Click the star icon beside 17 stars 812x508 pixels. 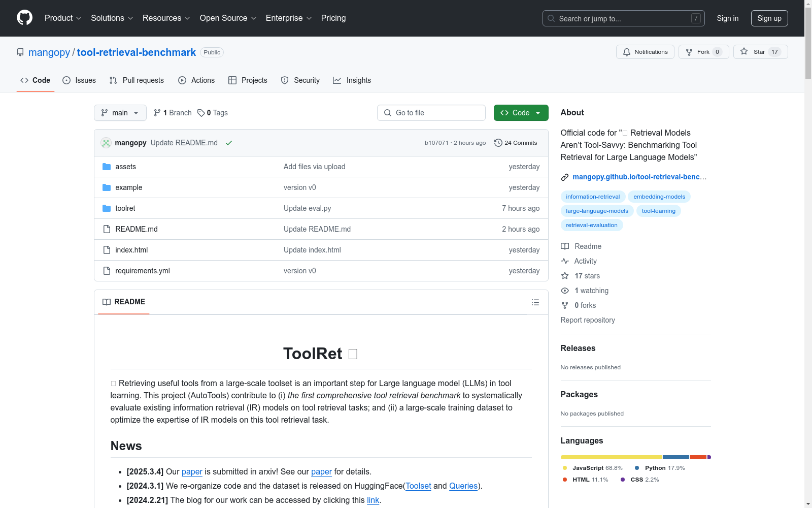coord(565,276)
